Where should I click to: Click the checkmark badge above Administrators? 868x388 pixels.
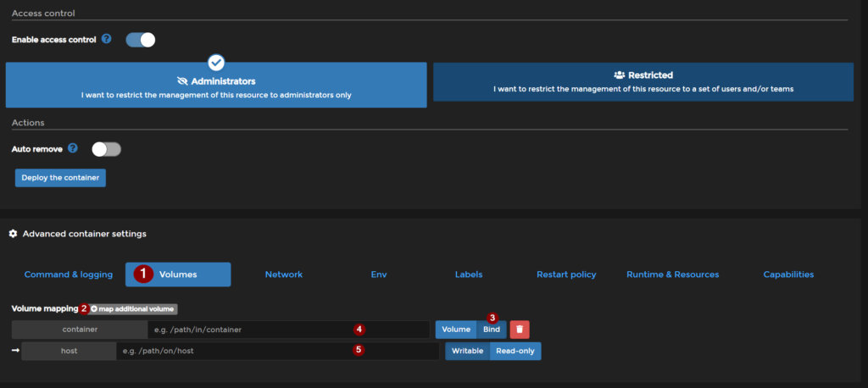point(216,63)
